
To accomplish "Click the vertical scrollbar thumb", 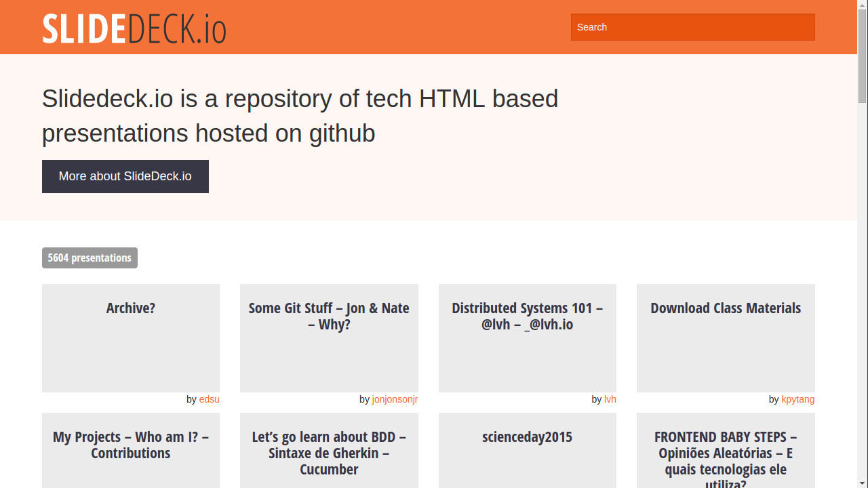I will pos(863,57).
